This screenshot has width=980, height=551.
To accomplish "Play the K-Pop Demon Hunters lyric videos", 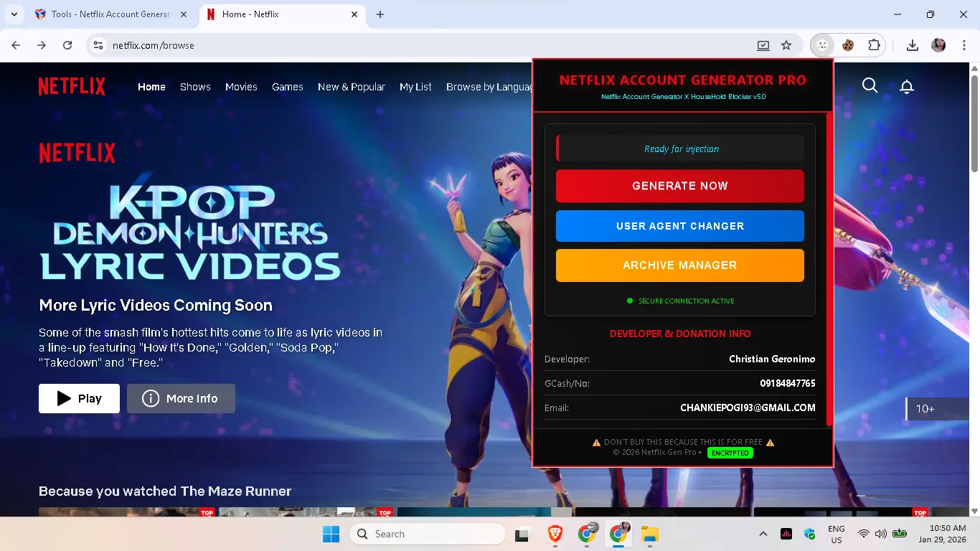I will point(79,398).
